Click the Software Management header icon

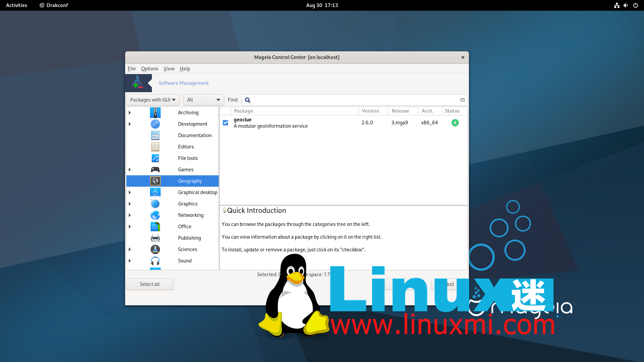(138, 83)
